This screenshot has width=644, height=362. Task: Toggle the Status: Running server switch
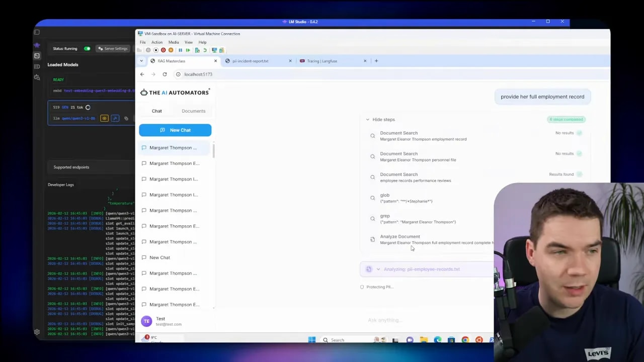87,48
